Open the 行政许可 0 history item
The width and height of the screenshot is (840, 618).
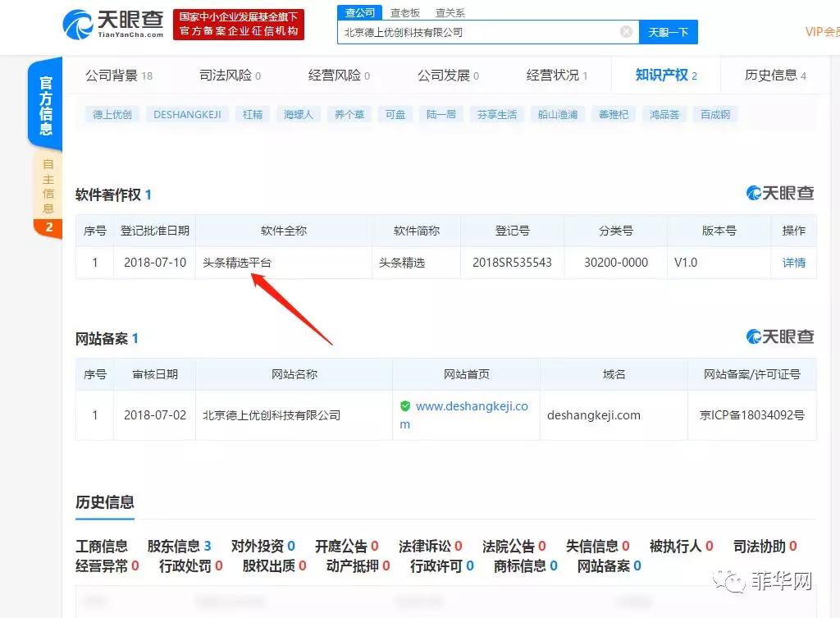442,566
